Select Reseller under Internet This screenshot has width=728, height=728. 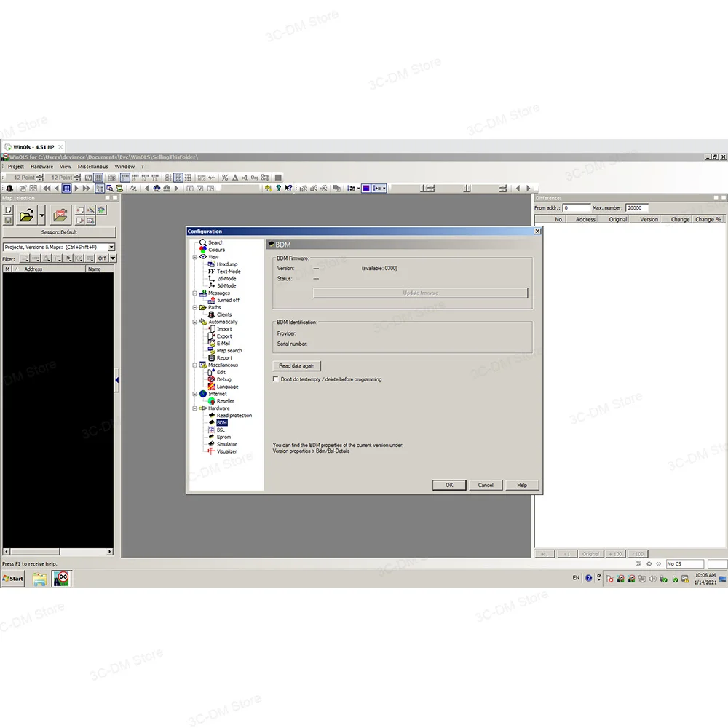[x=226, y=400]
